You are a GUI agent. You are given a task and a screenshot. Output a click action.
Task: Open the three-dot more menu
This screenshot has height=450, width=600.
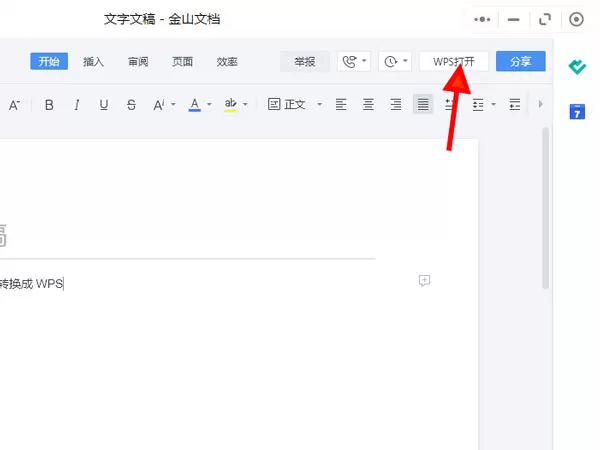click(x=482, y=19)
